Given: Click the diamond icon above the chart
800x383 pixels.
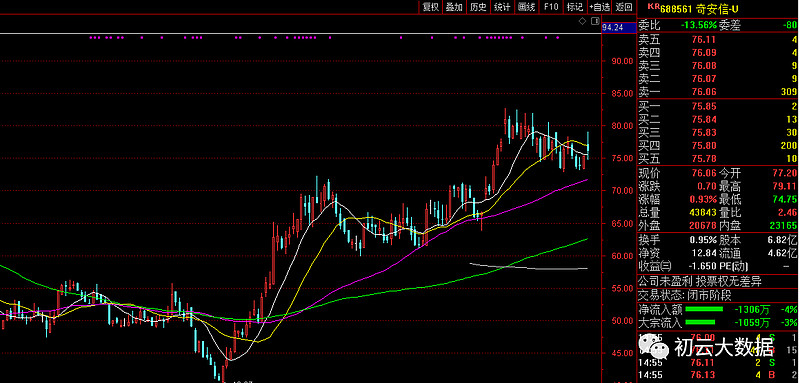Looking at the screenshot, I should [582, 21].
